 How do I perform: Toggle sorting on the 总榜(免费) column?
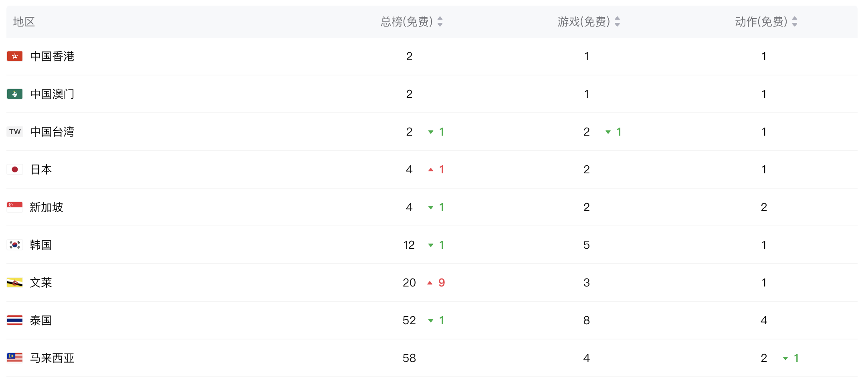[x=440, y=22]
